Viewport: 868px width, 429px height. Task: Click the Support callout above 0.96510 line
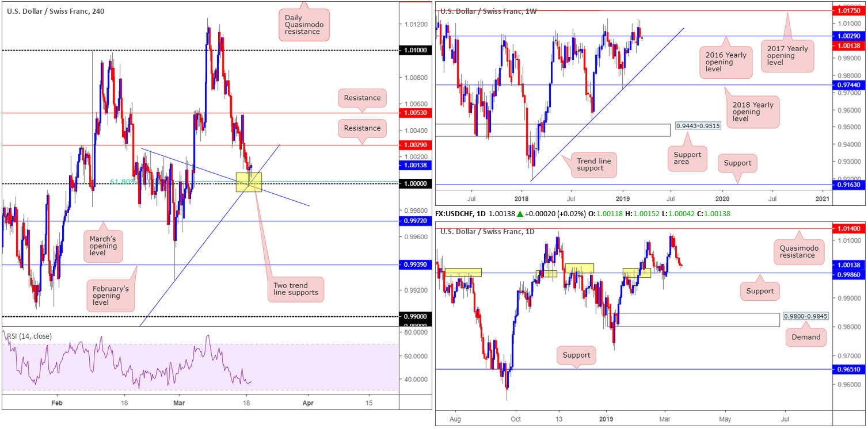pyautogui.click(x=577, y=355)
